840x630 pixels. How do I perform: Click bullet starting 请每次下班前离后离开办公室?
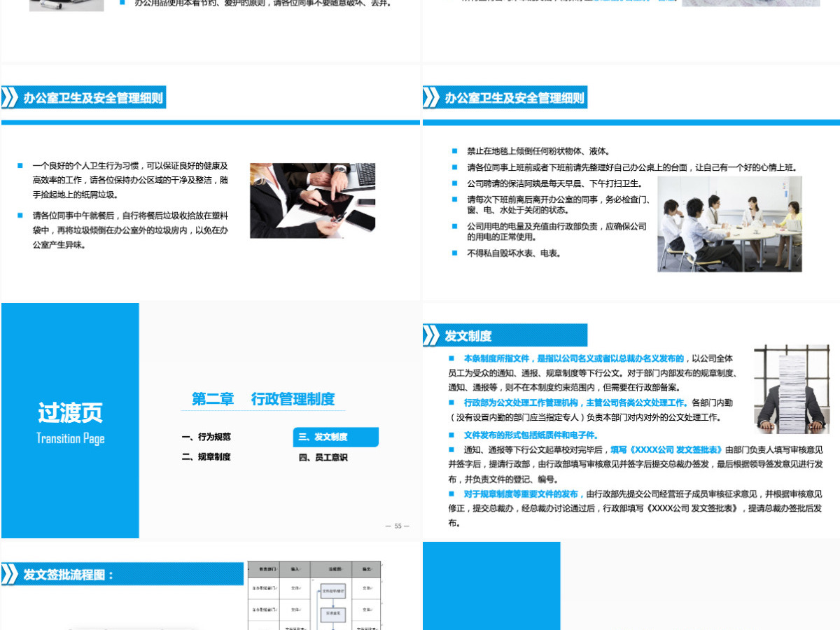tap(559, 204)
